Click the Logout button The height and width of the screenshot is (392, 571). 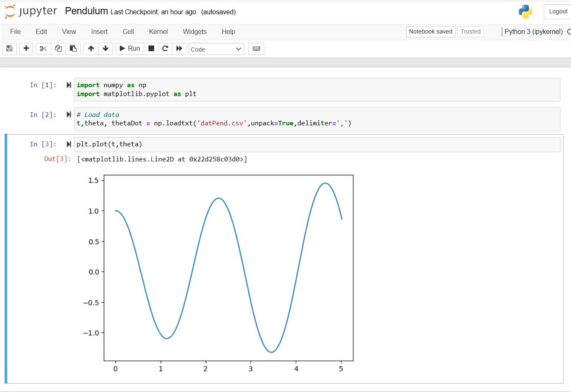(x=558, y=12)
